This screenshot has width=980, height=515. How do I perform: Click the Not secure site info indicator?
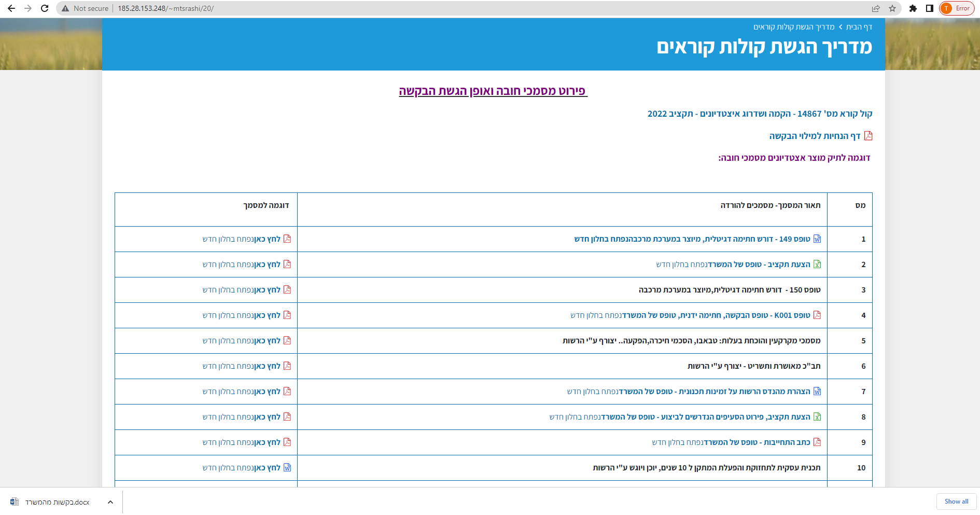coord(85,8)
